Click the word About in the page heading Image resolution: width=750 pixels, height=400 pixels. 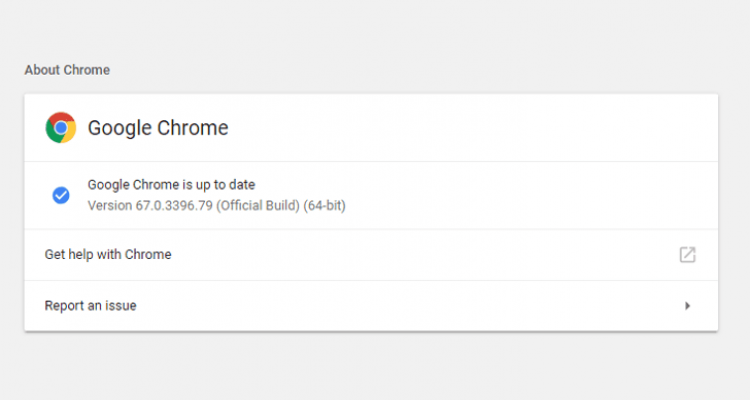(x=42, y=70)
